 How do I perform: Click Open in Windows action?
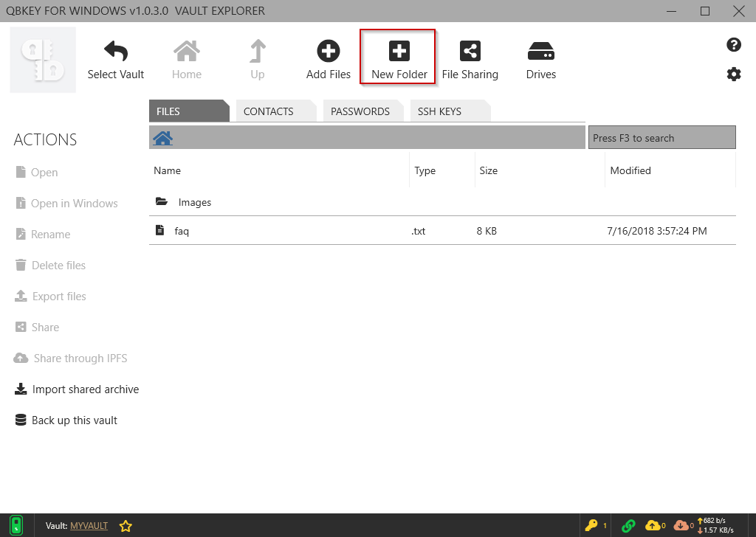tap(66, 204)
